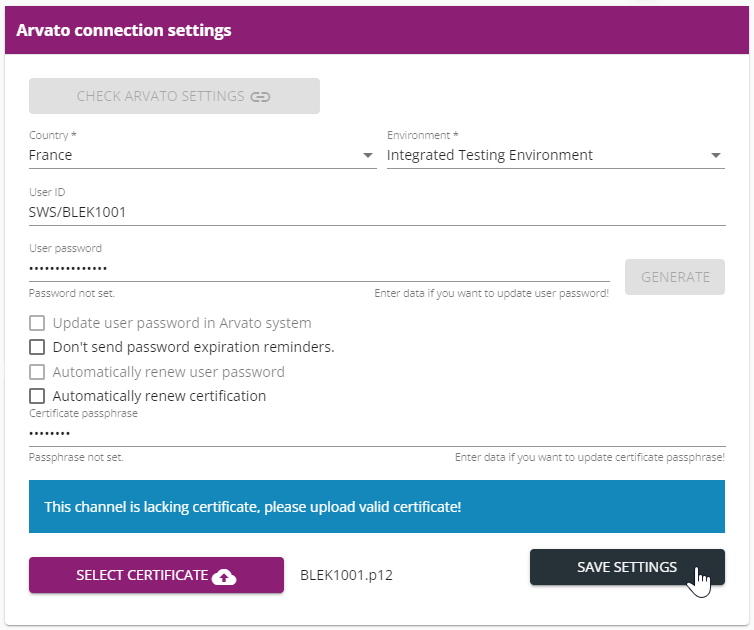Click the 'Passphrase not set.' hint

76,457
